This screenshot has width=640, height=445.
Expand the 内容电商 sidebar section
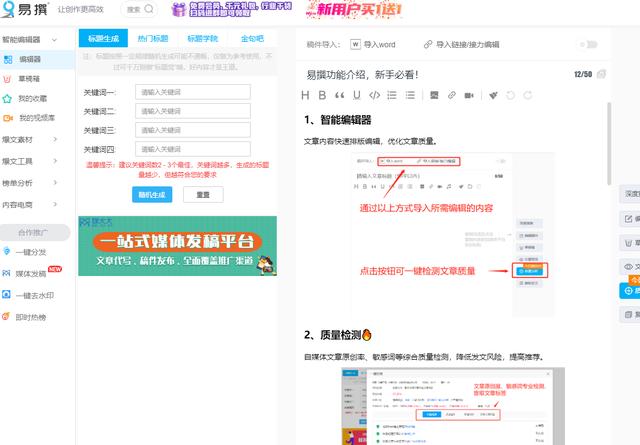[55, 204]
